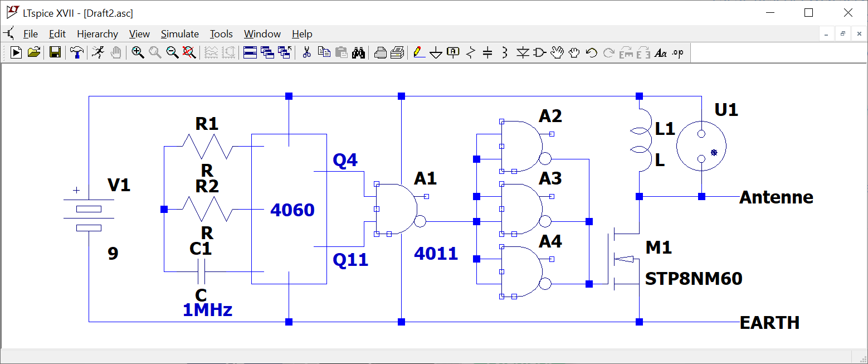868x364 pixels.
Task: Click the Paste clipboard icon
Action: coord(341,52)
